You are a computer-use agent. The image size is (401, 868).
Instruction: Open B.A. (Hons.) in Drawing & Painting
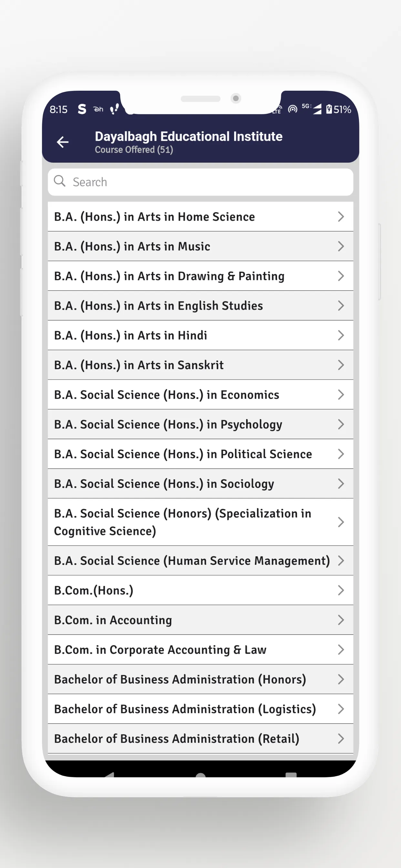200,276
